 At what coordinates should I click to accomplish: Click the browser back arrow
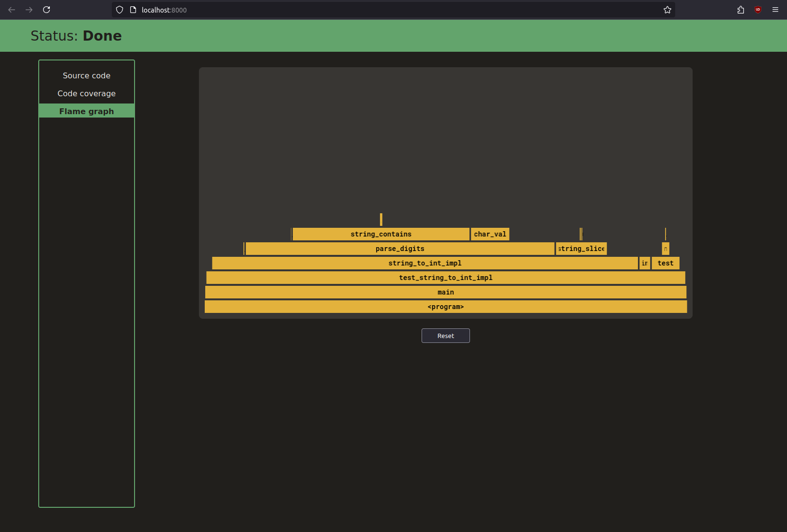pos(12,10)
